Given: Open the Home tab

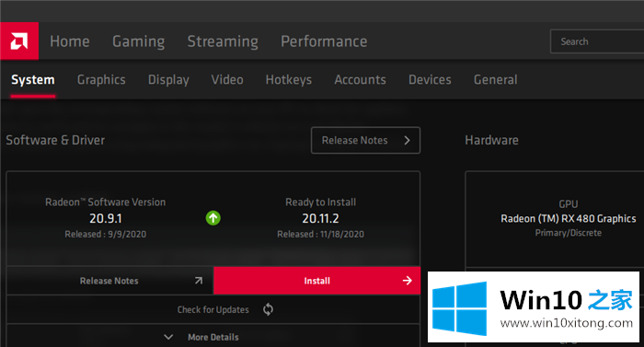Looking at the screenshot, I should (70, 41).
